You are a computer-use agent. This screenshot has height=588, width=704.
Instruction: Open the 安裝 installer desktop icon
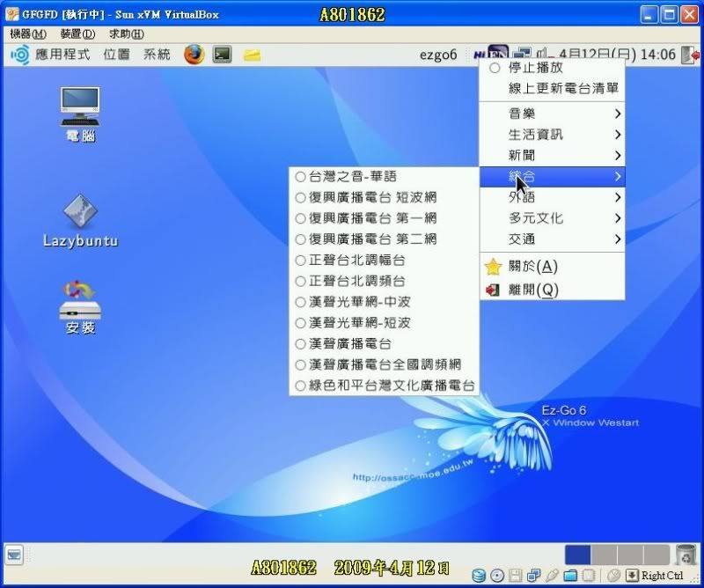tap(80, 308)
